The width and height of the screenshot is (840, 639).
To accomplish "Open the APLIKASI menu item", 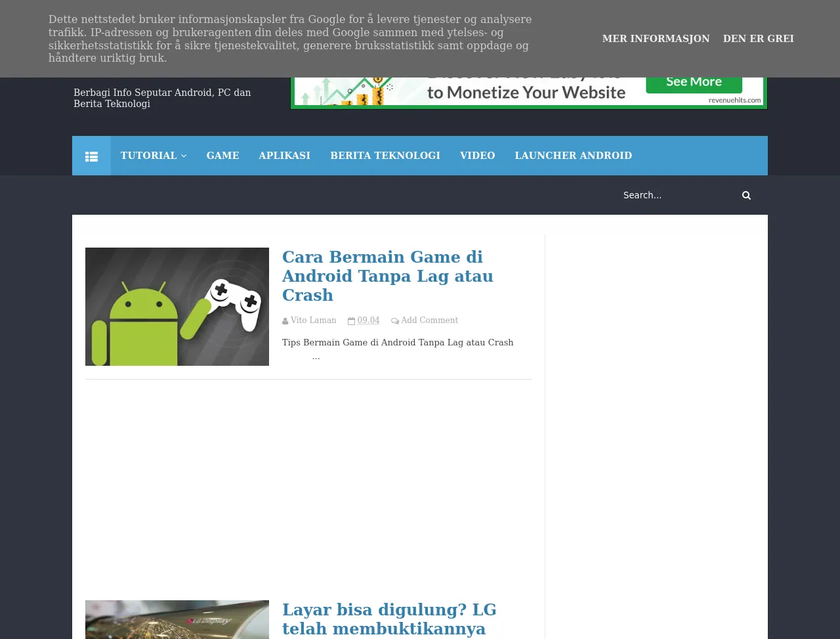I will pos(285,156).
